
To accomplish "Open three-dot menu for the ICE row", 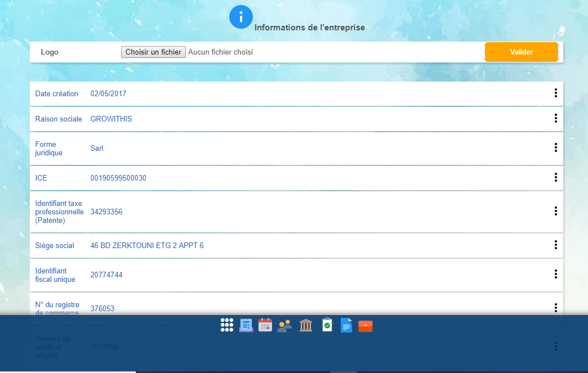I will click(x=556, y=178).
